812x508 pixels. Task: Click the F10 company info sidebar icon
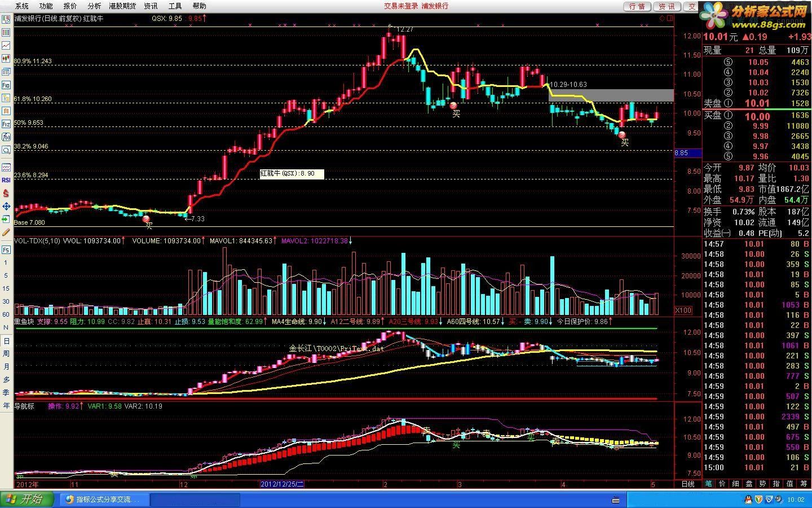pyautogui.click(x=6, y=85)
